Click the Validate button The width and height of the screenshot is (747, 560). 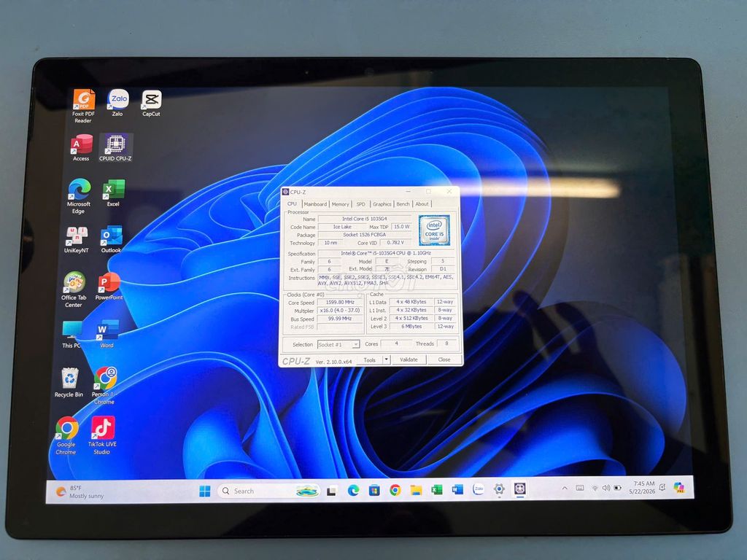(x=409, y=359)
